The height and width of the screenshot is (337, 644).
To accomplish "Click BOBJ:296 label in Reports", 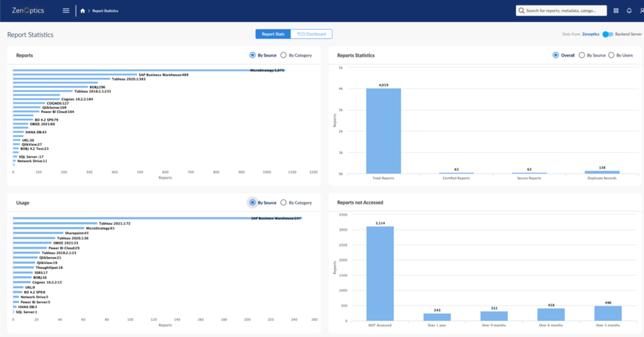I will click(97, 87).
